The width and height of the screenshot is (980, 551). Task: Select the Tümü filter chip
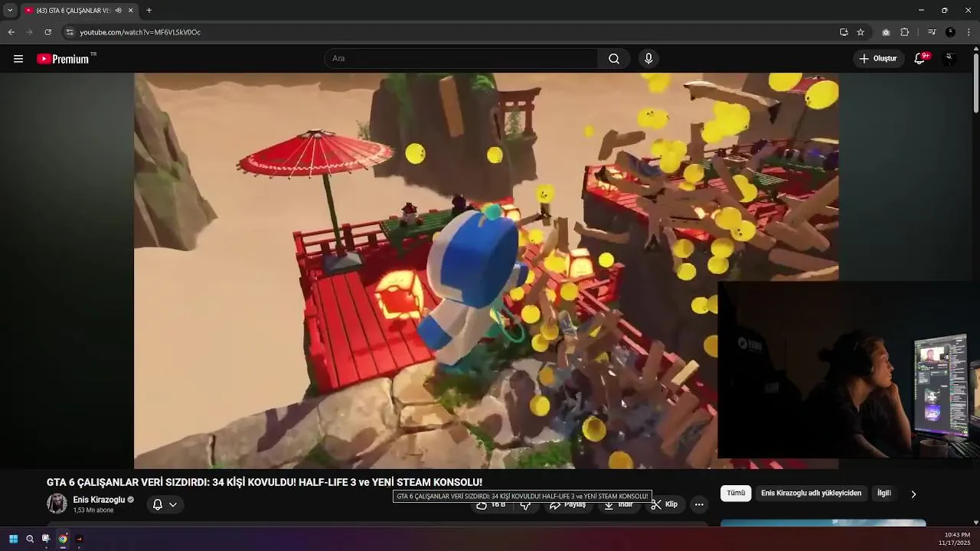click(736, 494)
